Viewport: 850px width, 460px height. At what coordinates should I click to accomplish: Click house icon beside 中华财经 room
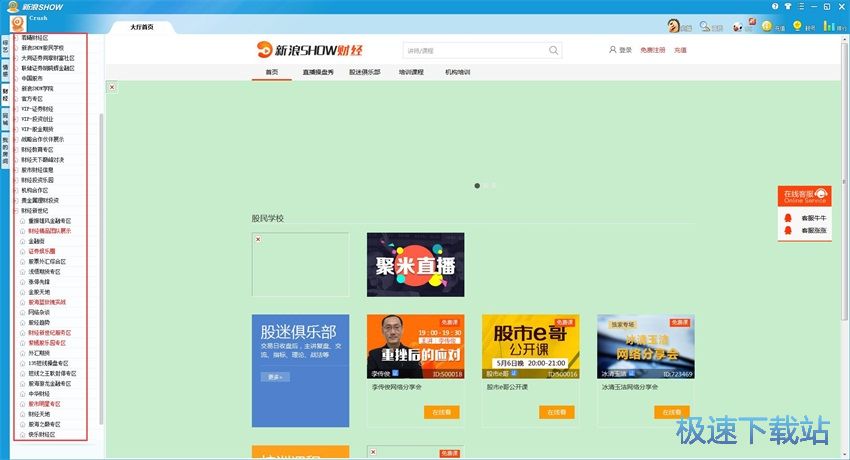[23, 394]
